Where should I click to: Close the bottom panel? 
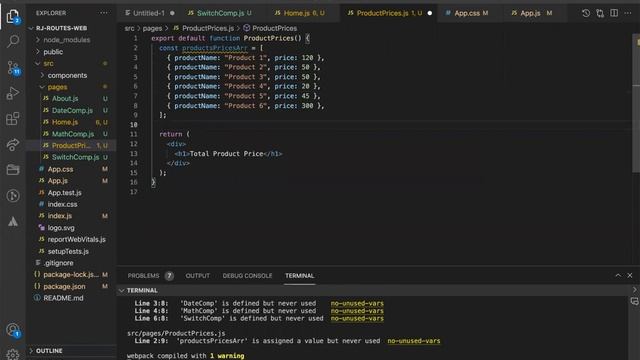(x=630, y=276)
